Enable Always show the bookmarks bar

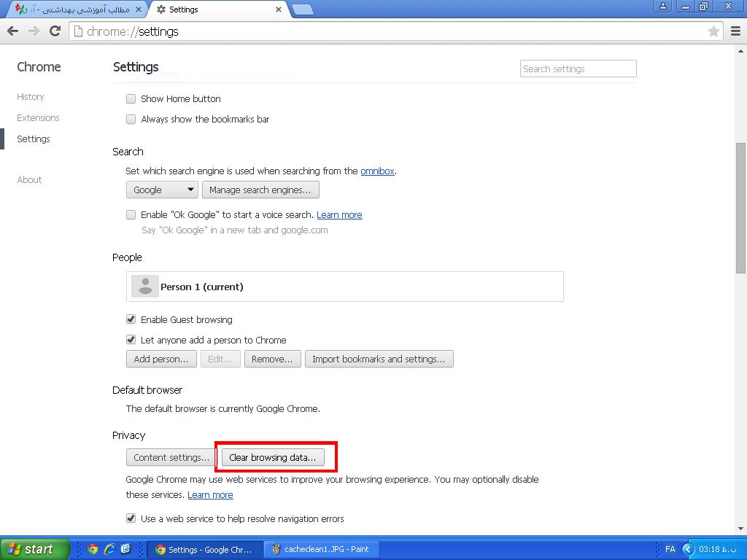[x=131, y=119]
